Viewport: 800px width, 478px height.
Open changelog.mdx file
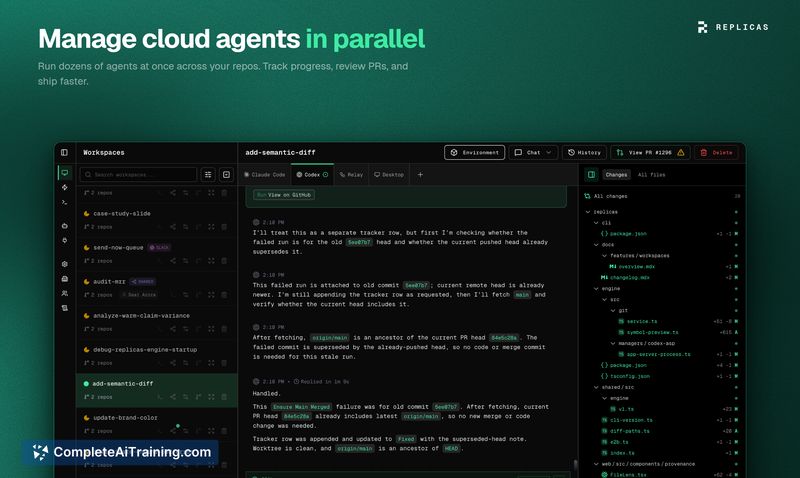click(632, 278)
